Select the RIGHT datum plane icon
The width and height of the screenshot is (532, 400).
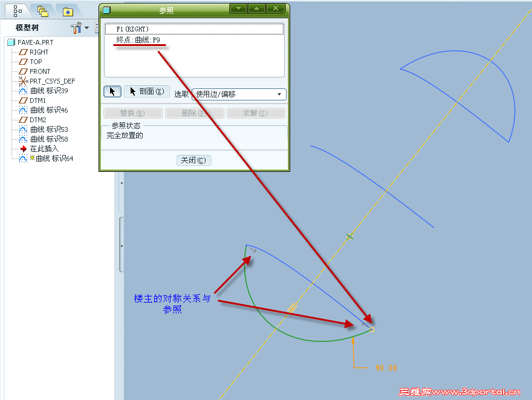tap(23, 52)
